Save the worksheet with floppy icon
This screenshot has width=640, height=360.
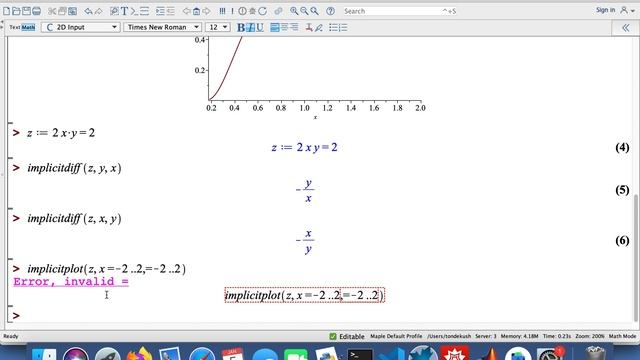tap(27, 11)
